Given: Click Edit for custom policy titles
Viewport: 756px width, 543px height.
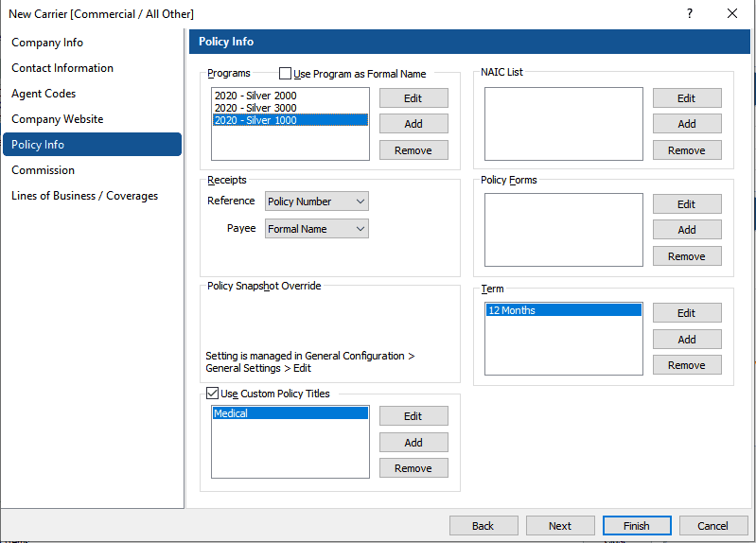Looking at the screenshot, I should click(413, 415).
